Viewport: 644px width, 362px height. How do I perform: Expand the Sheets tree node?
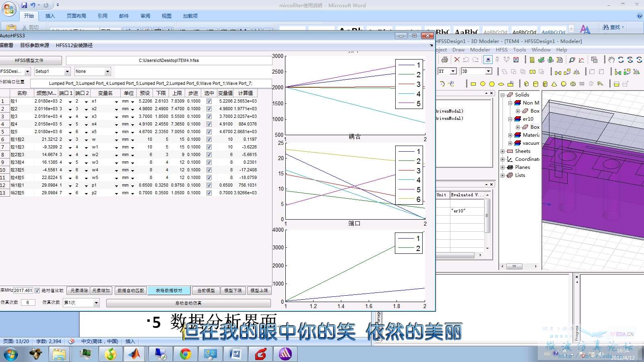(503, 151)
